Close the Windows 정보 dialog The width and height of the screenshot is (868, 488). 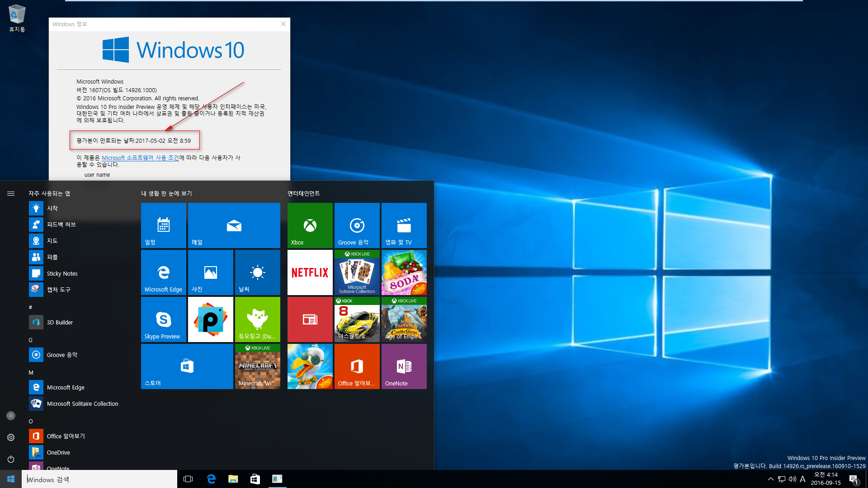tap(283, 24)
